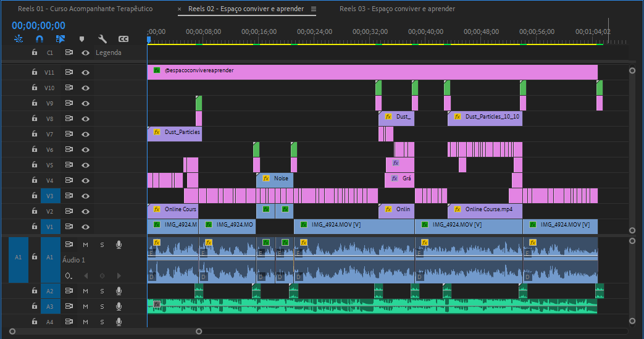The image size is (644, 339).
Task: Target video track V1 header
Action: point(50,227)
